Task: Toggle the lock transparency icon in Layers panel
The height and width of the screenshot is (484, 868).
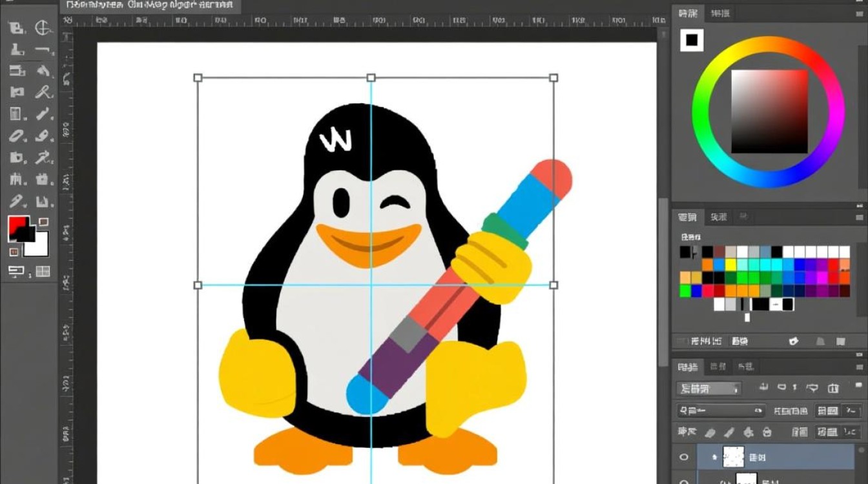Action: pos(712,432)
